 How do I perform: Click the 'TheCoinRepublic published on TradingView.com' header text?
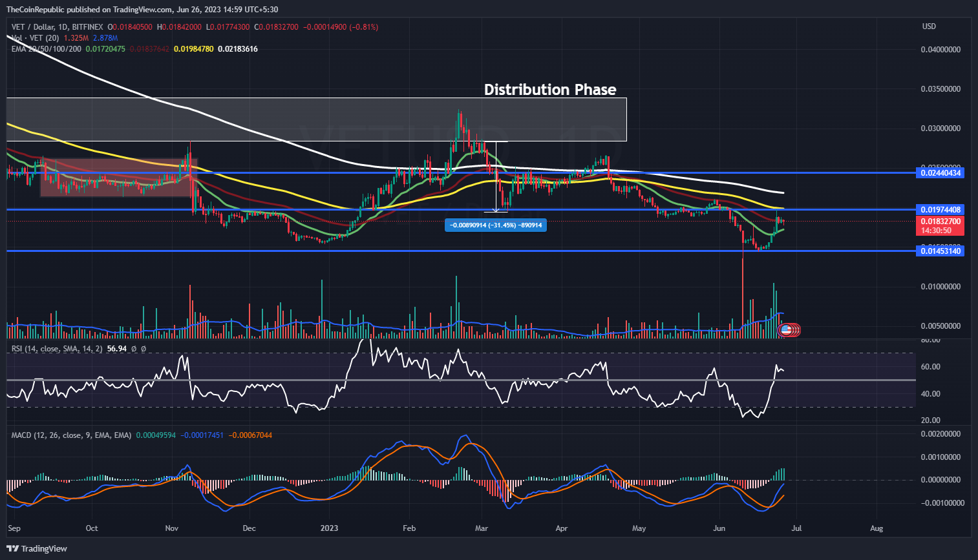[x=89, y=10]
